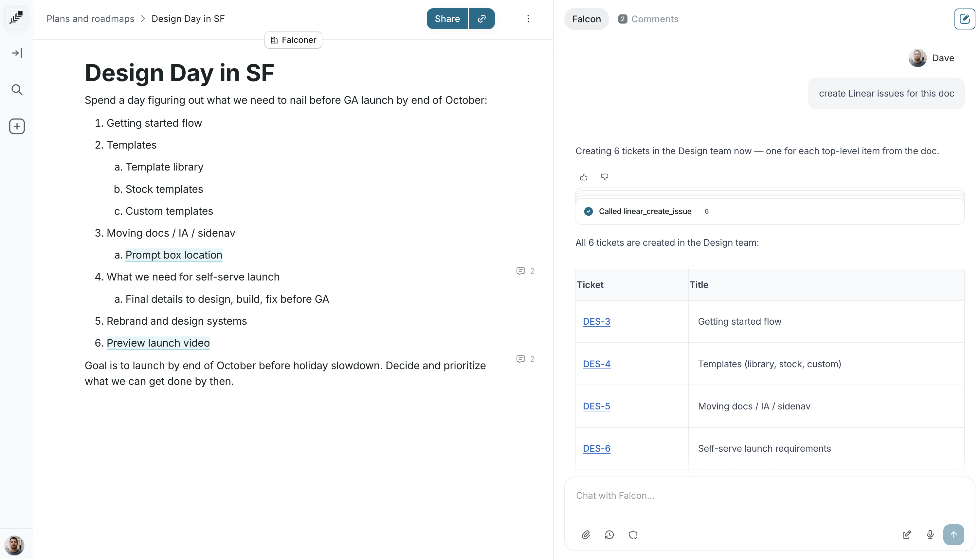Attach a file with paperclip icon

coord(585,535)
